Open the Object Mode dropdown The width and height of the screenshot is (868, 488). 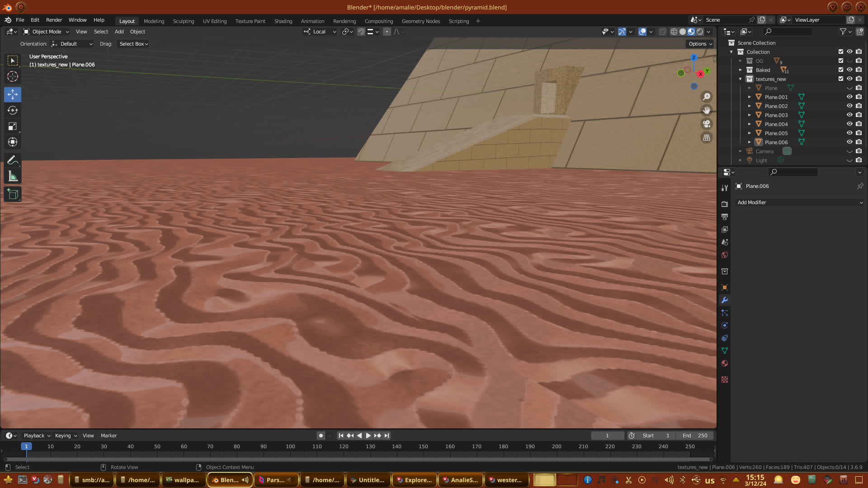(47, 32)
